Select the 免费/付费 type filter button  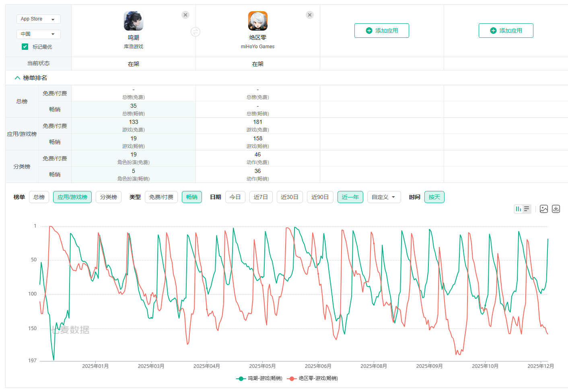tap(161, 197)
